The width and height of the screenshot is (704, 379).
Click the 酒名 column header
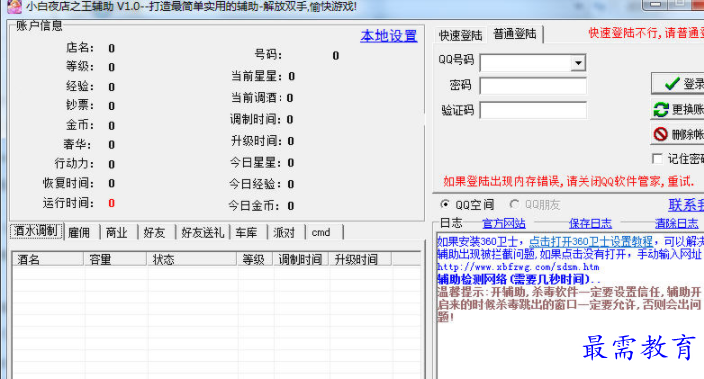(48, 259)
